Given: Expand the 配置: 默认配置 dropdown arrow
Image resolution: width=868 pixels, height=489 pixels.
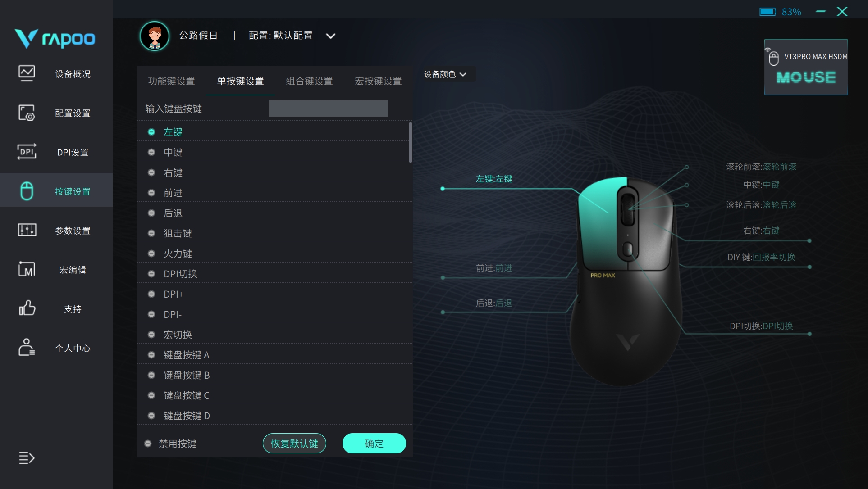Looking at the screenshot, I should pos(331,36).
